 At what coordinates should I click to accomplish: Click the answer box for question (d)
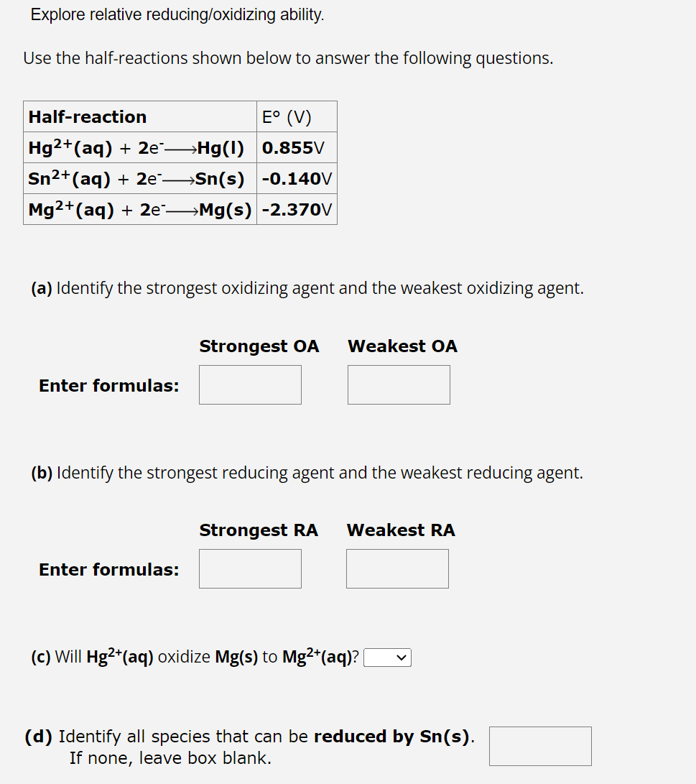539,746
